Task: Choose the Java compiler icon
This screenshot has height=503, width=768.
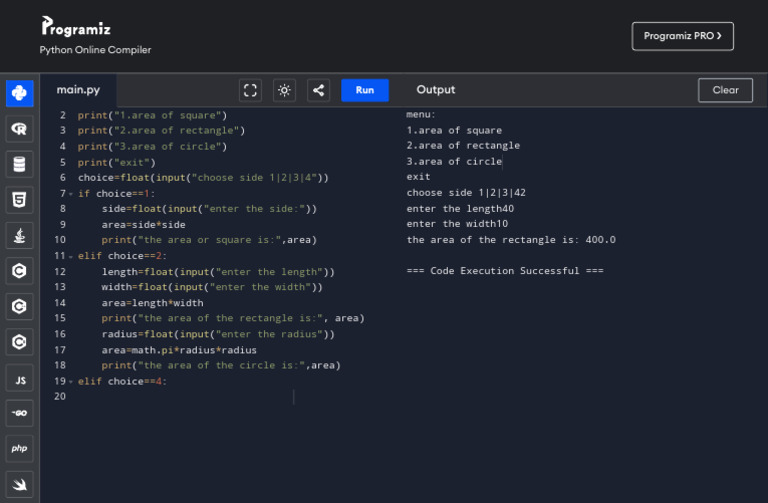Action: [x=19, y=236]
